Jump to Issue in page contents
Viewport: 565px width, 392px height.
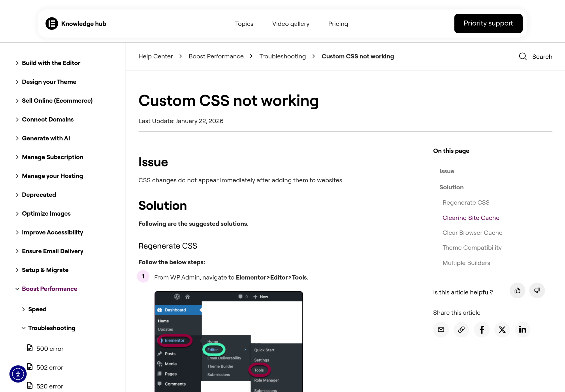pos(446,171)
